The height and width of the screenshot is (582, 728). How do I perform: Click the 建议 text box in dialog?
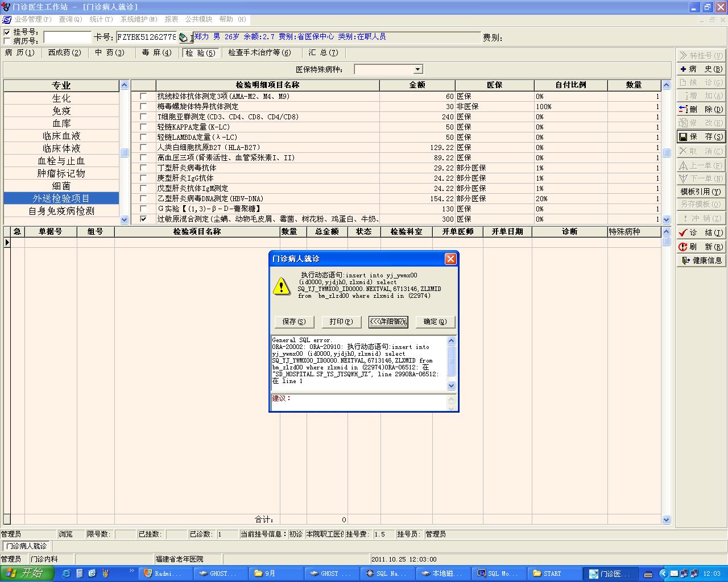(359, 402)
